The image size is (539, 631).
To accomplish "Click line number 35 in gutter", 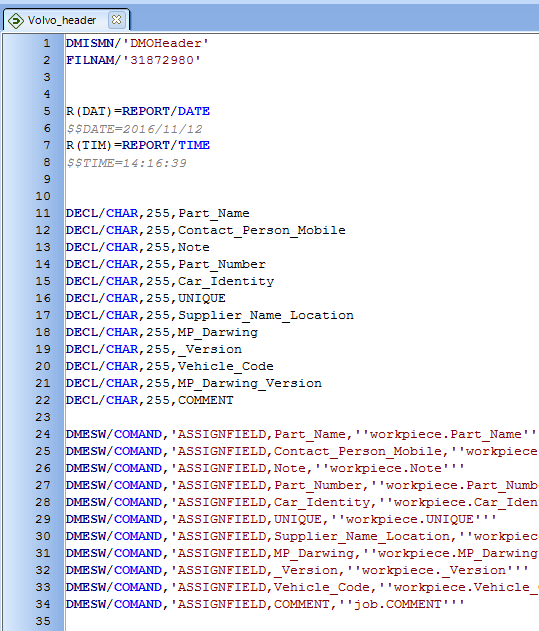I will click(43, 621).
